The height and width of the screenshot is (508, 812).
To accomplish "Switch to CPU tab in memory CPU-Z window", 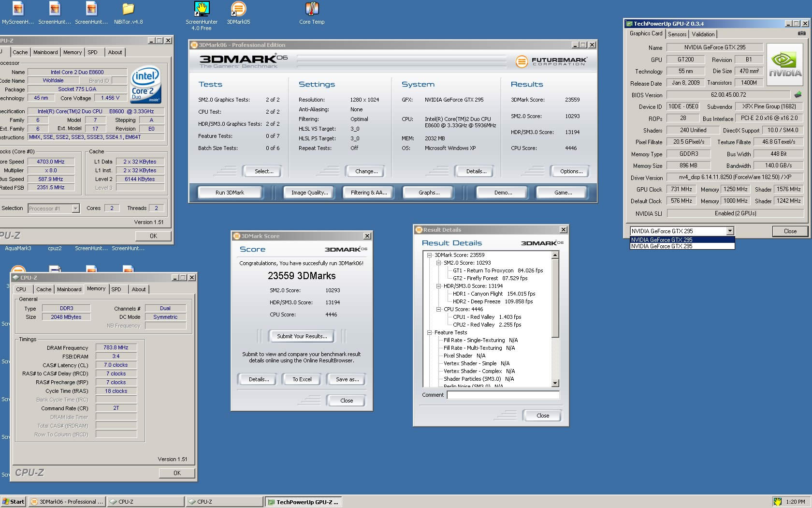I will click(21, 289).
